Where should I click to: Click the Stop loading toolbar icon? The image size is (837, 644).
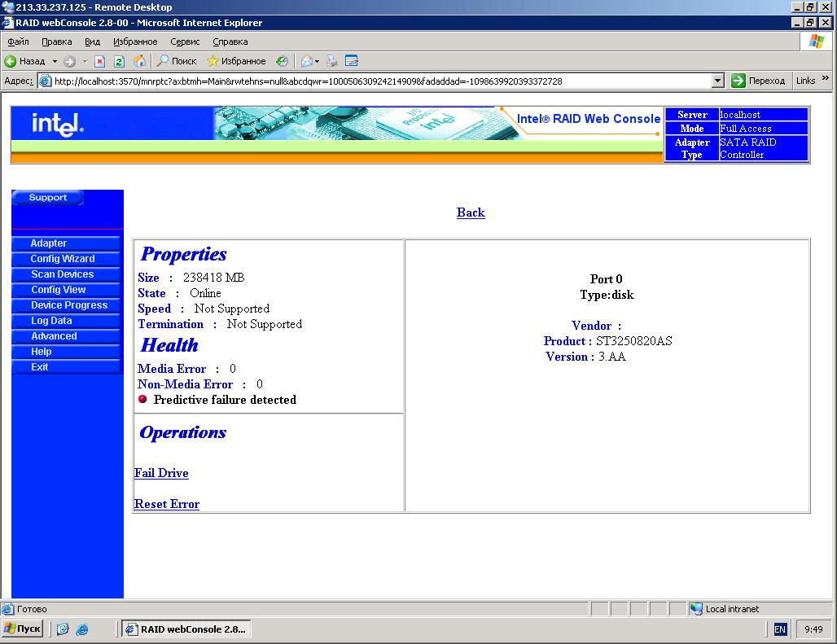point(99,61)
